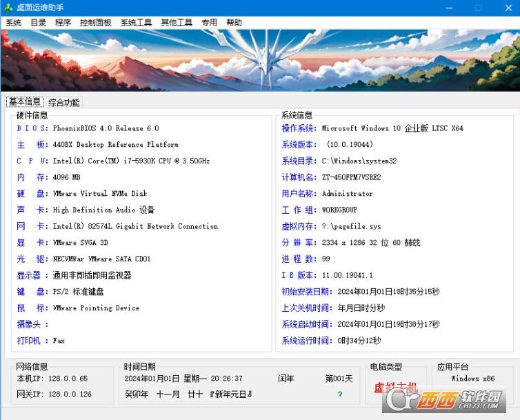Click lunar date 癸卯年 十一月 廿十
520x420 pixels.
tap(163, 394)
